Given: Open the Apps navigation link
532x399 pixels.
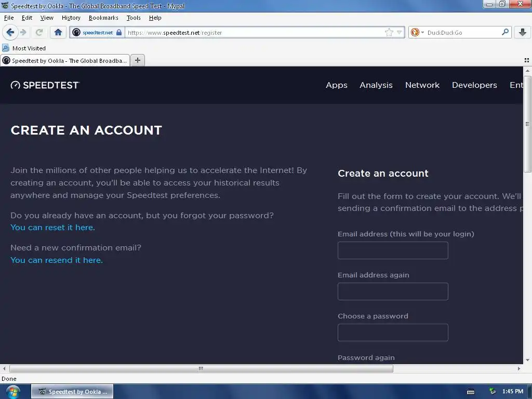Looking at the screenshot, I should 337,85.
